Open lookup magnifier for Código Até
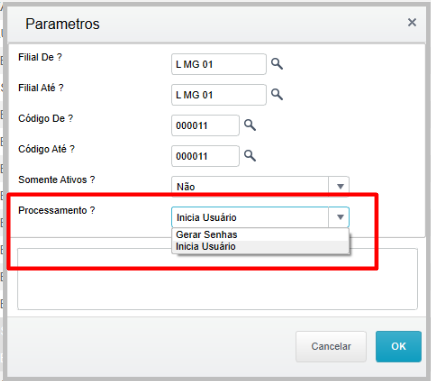Viewport: 431px width, 381px height. pyautogui.click(x=250, y=156)
